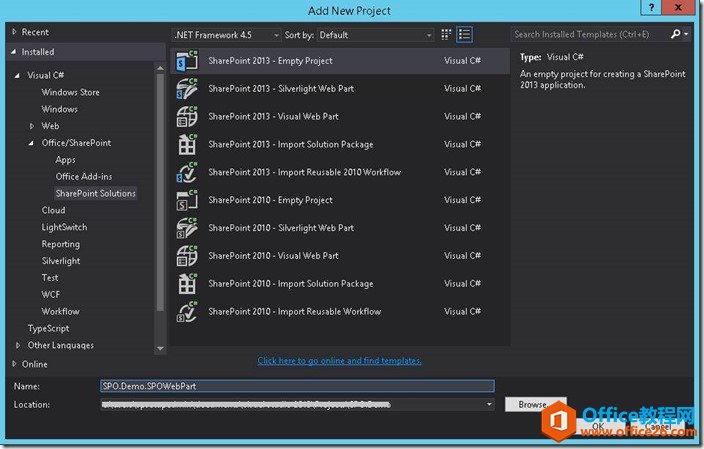
Task: Click the Browse button
Action: [x=535, y=404]
